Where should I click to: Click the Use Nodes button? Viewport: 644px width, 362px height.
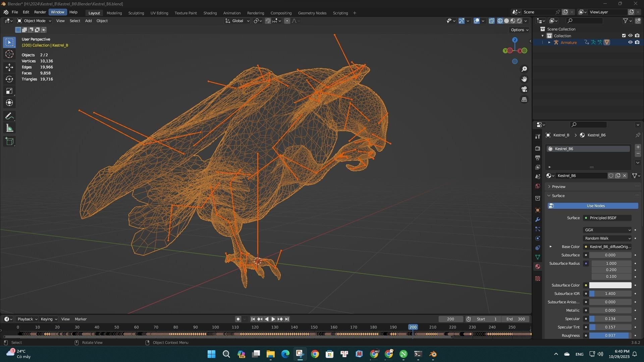[593, 206]
